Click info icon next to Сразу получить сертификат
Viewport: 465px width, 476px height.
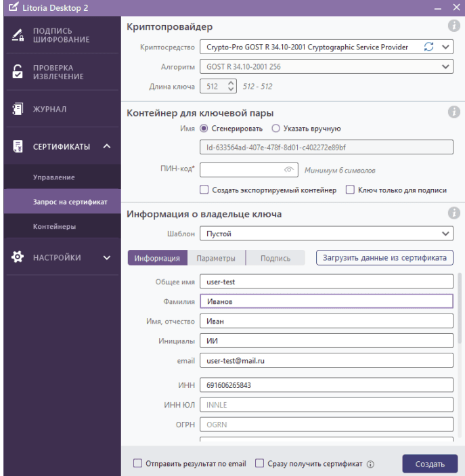(370, 464)
